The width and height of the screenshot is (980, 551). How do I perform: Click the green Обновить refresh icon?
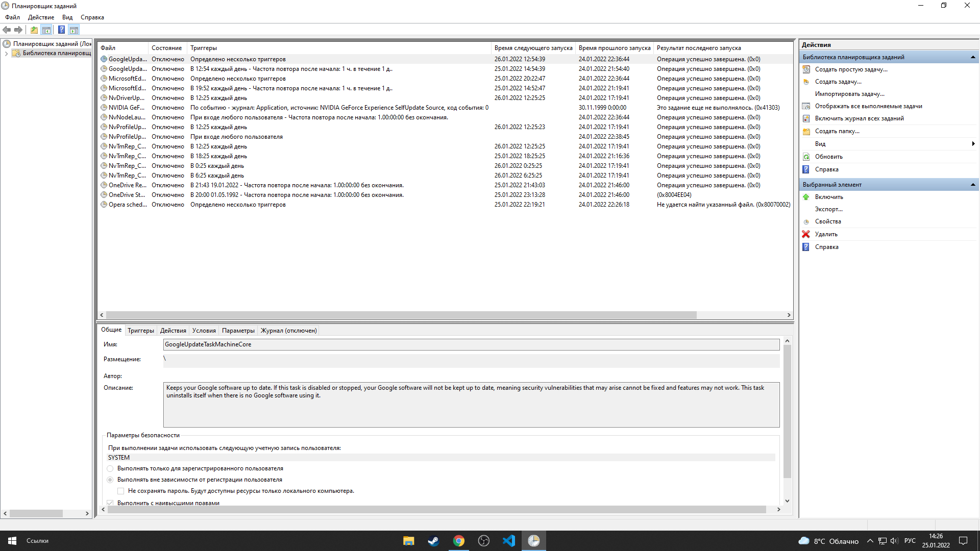[806, 157]
